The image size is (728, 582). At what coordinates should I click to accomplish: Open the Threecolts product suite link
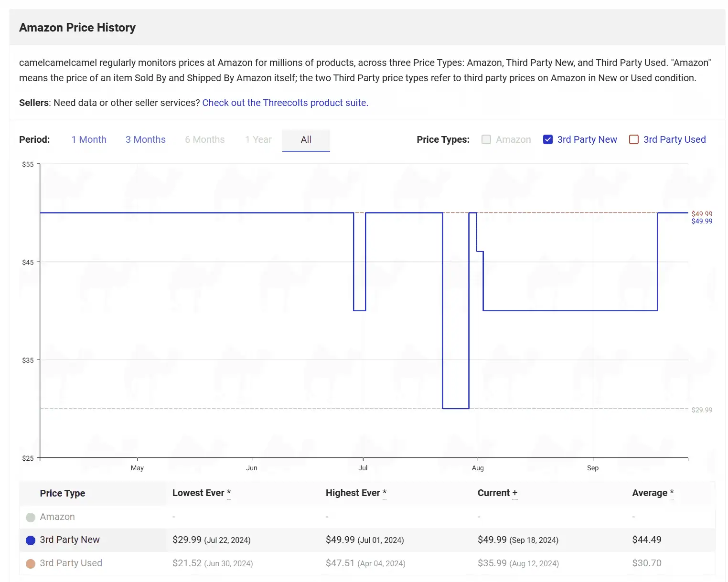tap(285, 103)
